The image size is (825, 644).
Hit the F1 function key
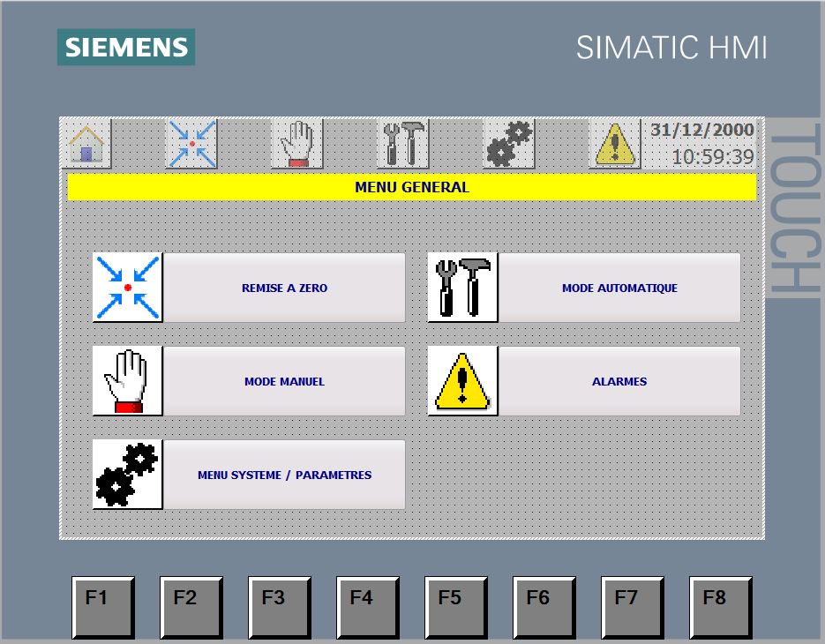(103, 607)
